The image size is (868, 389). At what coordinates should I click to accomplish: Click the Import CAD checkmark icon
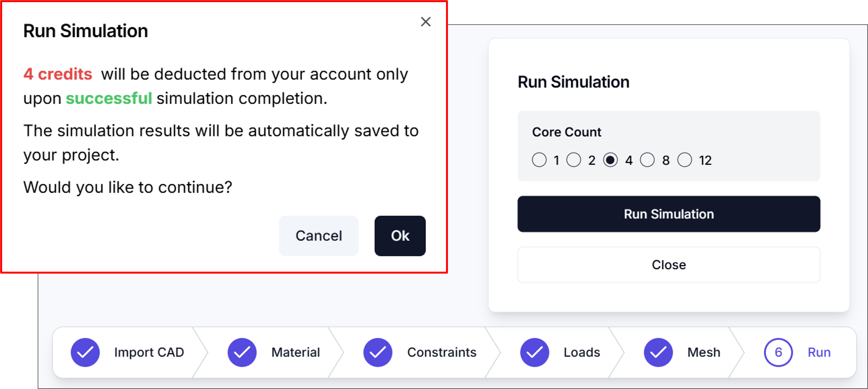point(85,352)
